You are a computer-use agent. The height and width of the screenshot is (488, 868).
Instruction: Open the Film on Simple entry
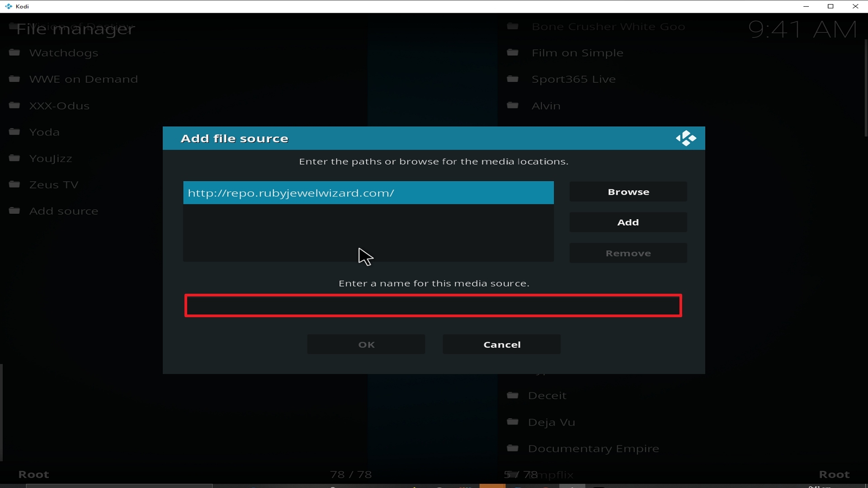coord(577,53)
